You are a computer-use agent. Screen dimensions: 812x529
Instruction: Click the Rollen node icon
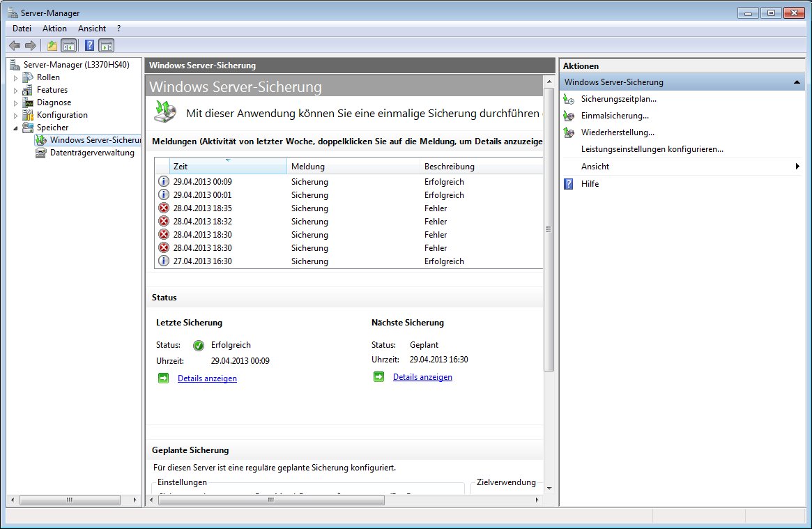coord(28,77)
